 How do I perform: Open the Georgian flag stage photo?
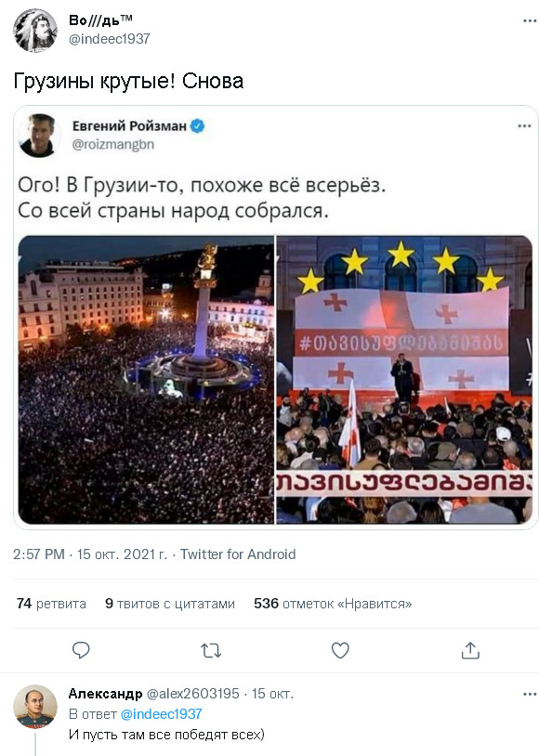click(x=404, y=380)
